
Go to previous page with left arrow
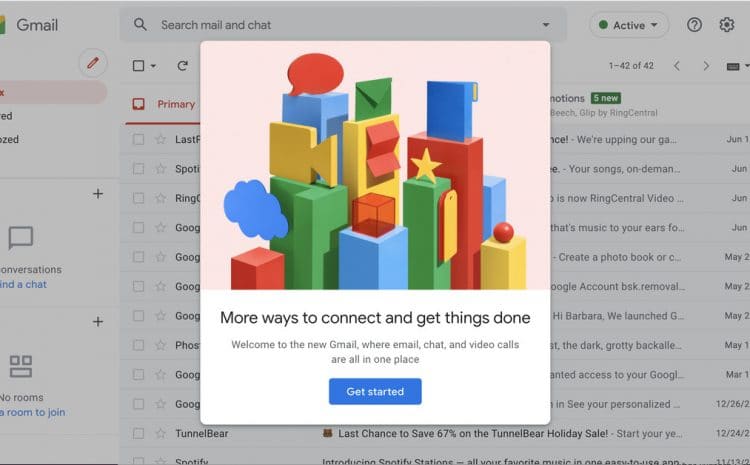point(676,66)
